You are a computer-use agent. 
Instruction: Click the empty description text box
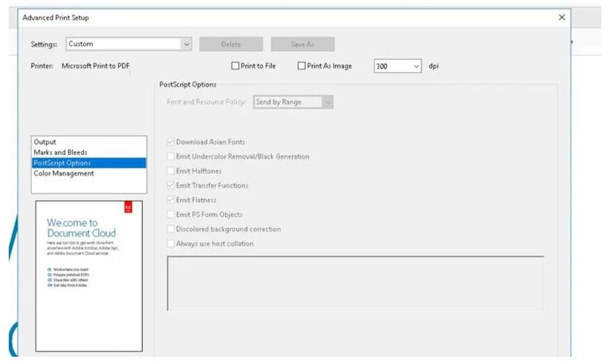click(356, 283)
